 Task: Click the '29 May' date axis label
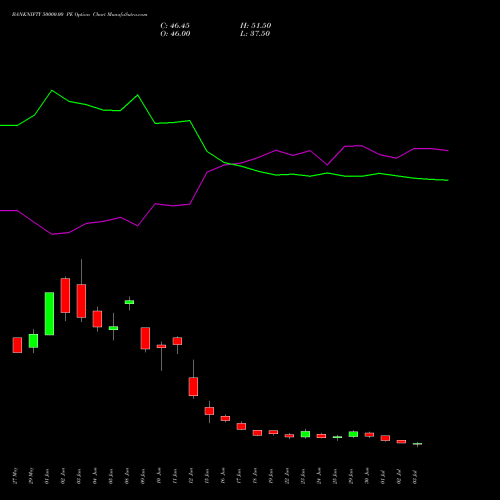pos(31,476)
